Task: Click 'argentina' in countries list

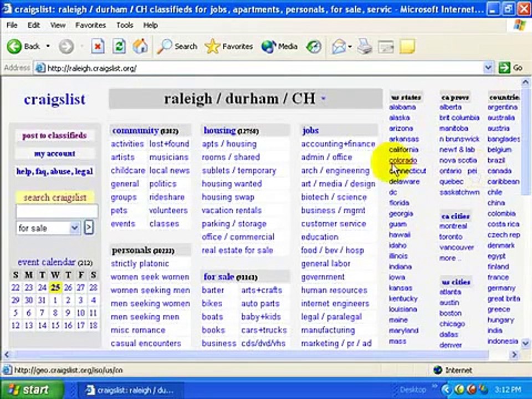Action: point(503,107)
